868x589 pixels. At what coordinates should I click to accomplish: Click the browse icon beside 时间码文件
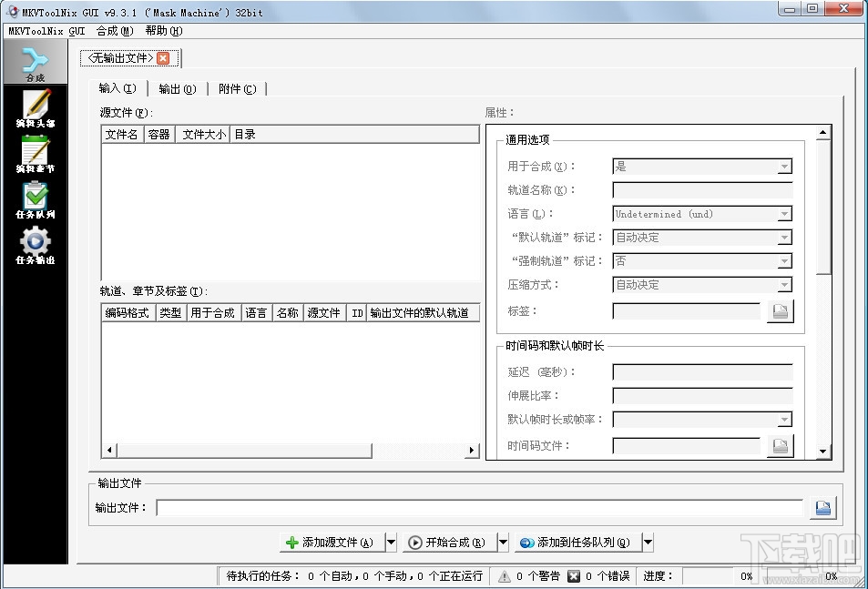click(781, 445)
